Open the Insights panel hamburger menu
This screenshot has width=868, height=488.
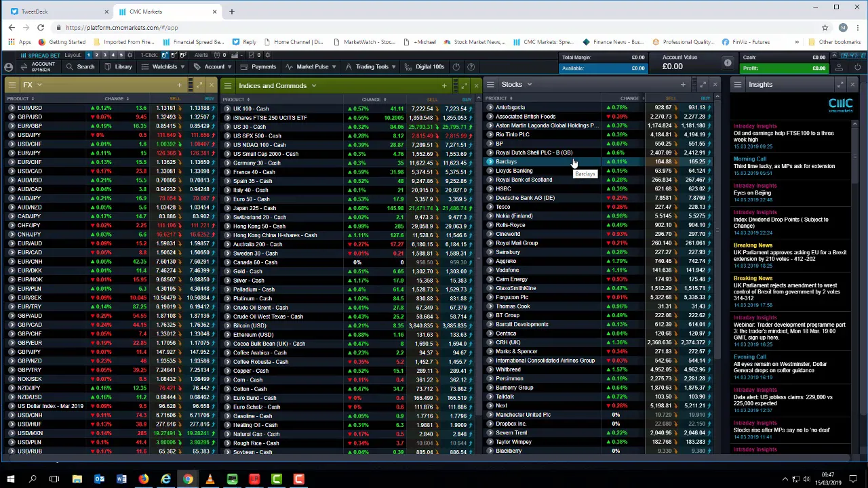738,84
